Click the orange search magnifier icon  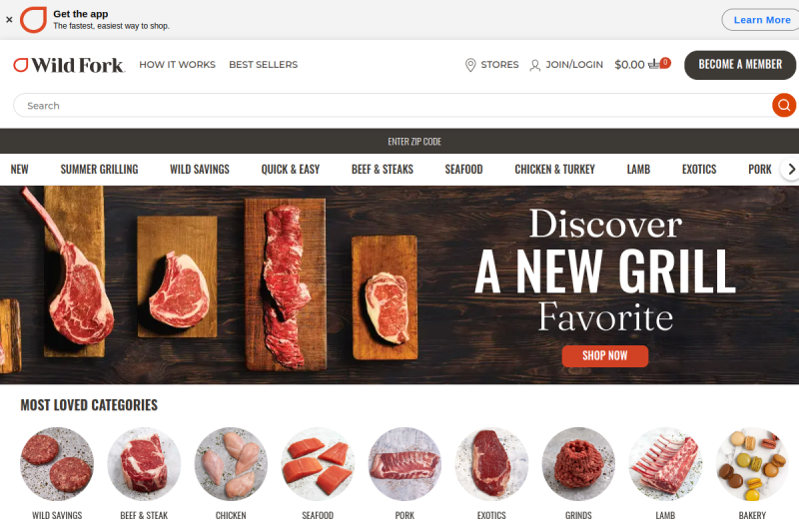click(x=784, y=106)
